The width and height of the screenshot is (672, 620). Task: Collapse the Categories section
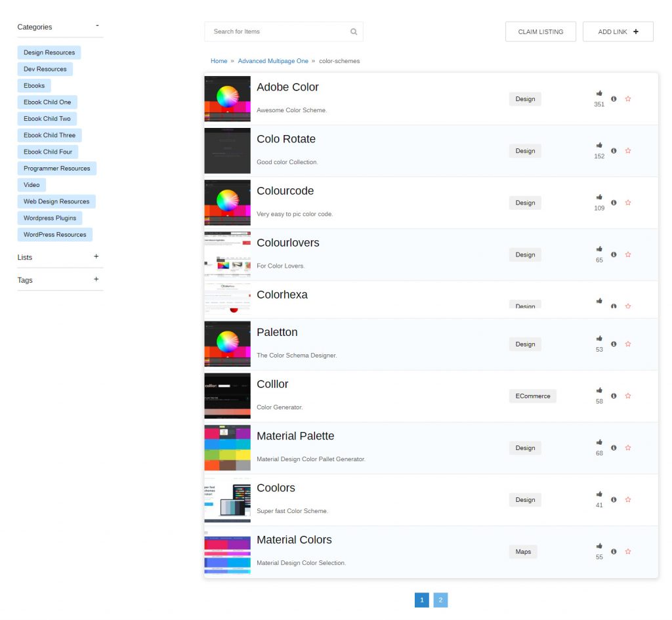tap(97, 26)
